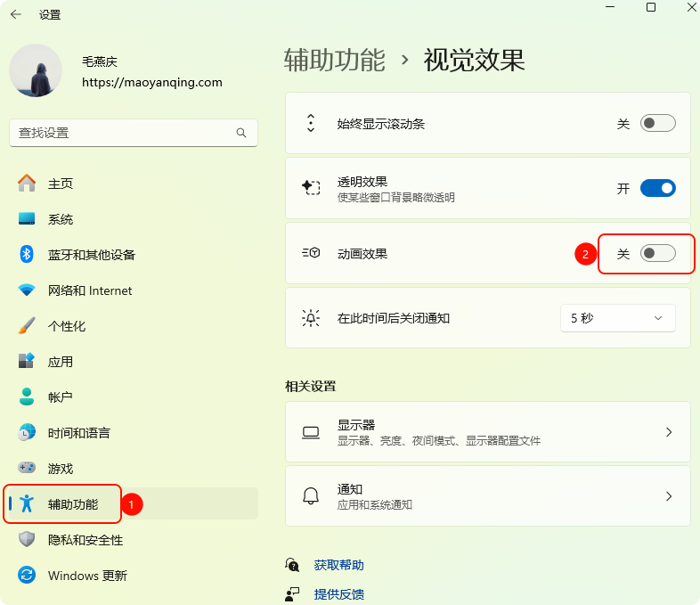Screen dimensions: 700x605
Task: Click the Windows 更新 refresh icon
Action: tap(27, 576)
